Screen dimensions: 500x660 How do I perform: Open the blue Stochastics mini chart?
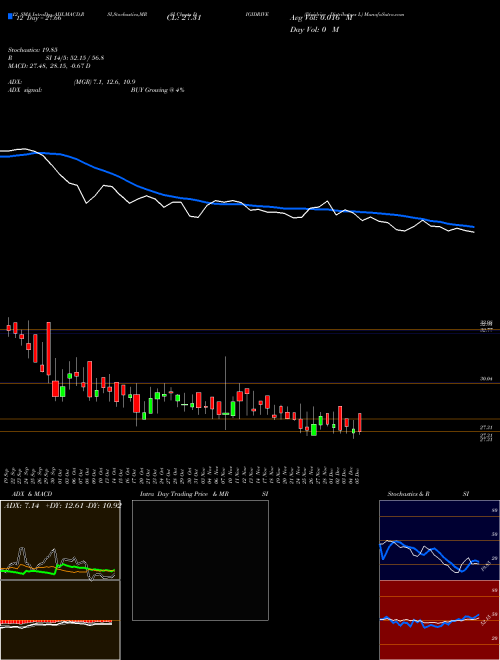click(x=439, y=540)
